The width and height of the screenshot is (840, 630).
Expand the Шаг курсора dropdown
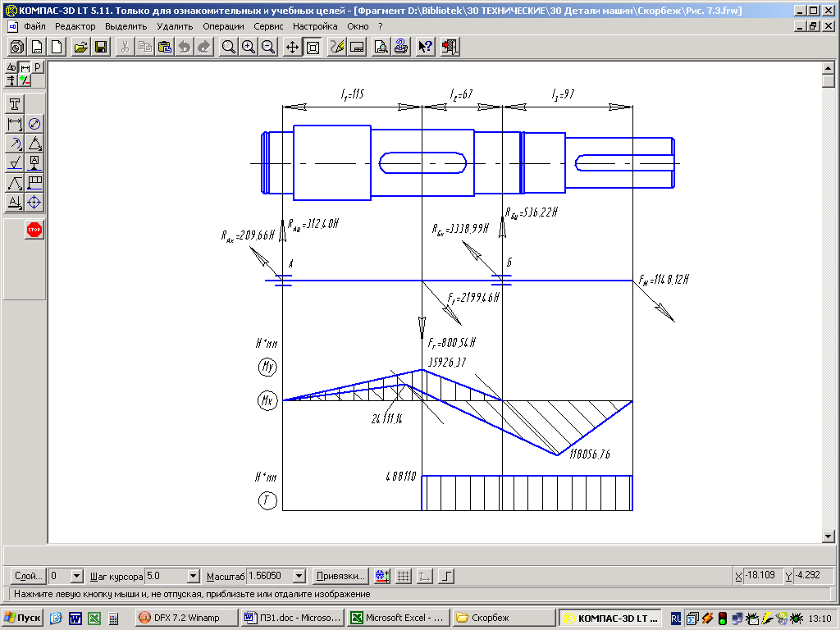(194, 576)
